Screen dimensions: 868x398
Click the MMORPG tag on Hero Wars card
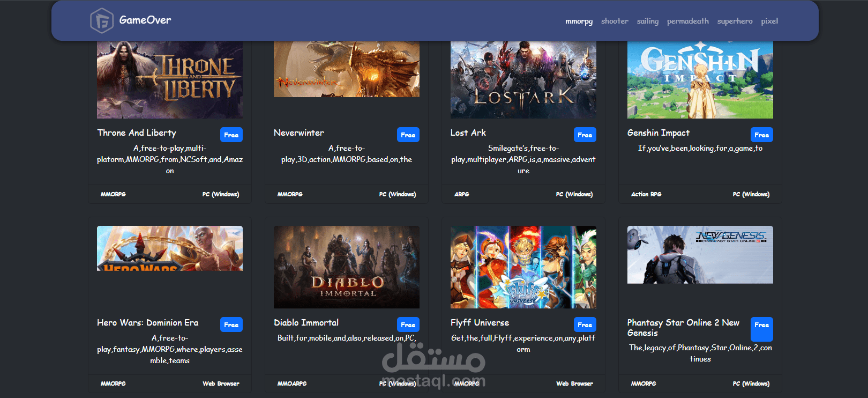[x=113, y=384]
